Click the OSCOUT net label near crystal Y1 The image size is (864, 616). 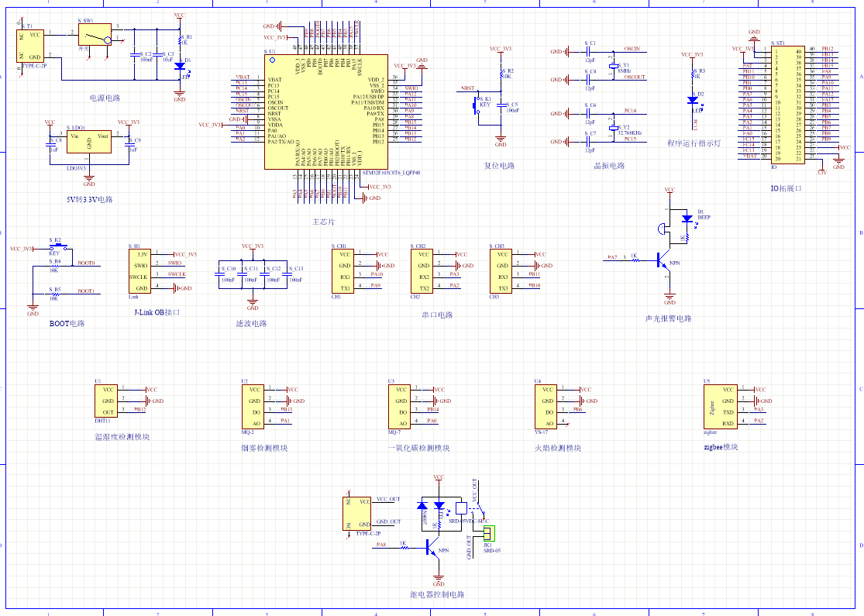point(634,77)
